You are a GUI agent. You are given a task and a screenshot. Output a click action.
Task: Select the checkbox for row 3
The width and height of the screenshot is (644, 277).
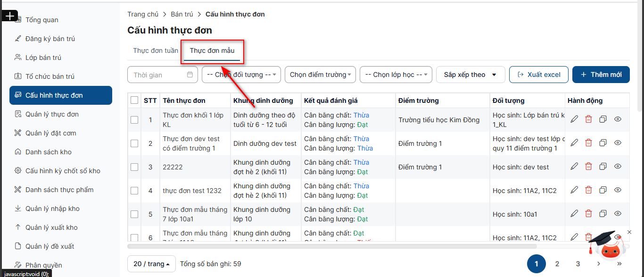[134, 167]
